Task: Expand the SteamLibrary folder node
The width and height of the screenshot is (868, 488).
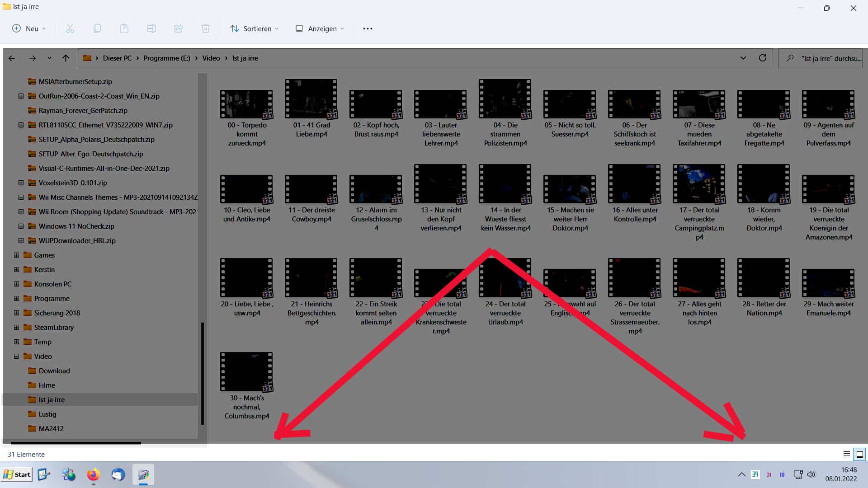Action: click(x=16, y=328)
